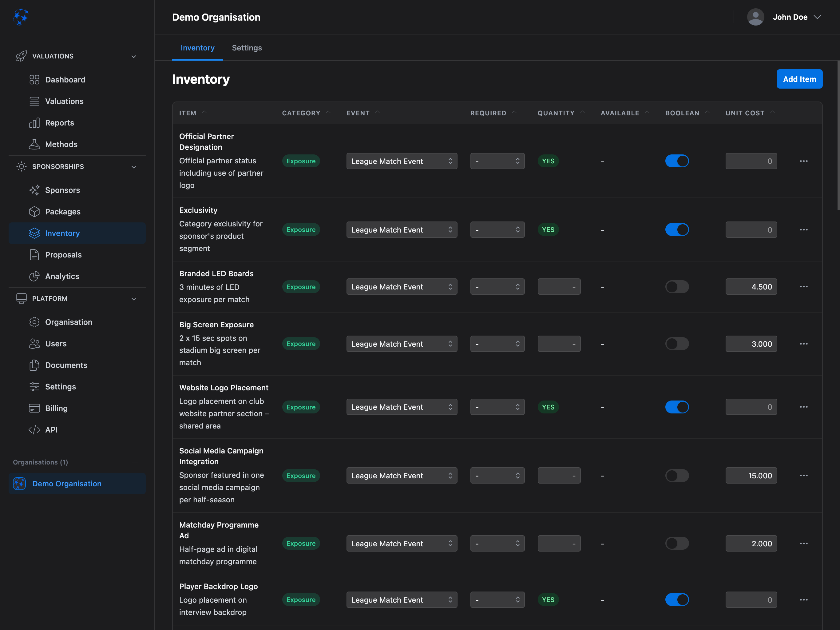Open Demo Organisation from the organisations list

66,483
